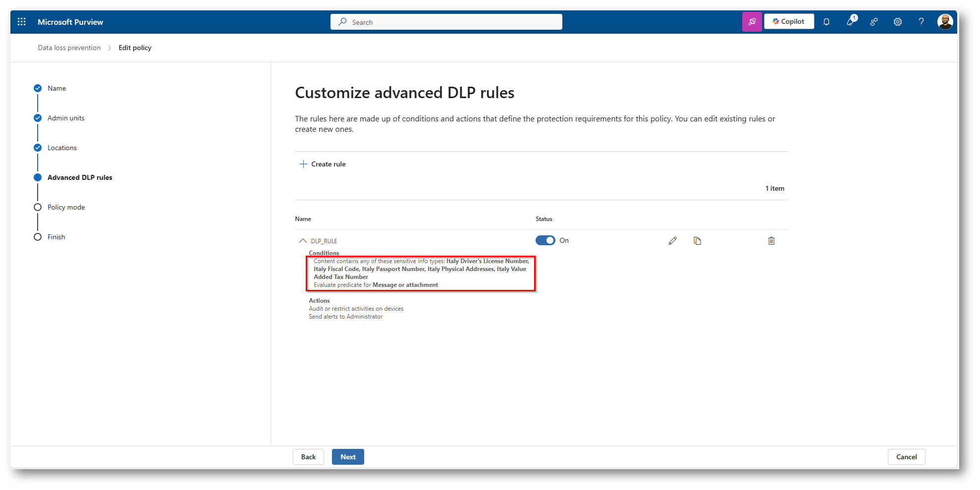Go to the Name wizard step
This screenshot has width=980, height=490.
[x=56, y=88]
